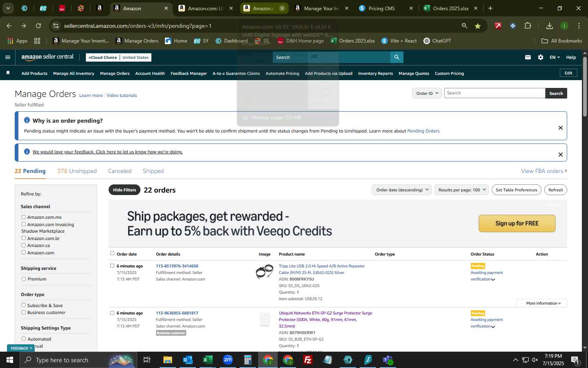Image resolution: width=588 pixels, height=368 pixels.
Task: Open Chrome extensions puzzle icon
Action: point(528,26)
